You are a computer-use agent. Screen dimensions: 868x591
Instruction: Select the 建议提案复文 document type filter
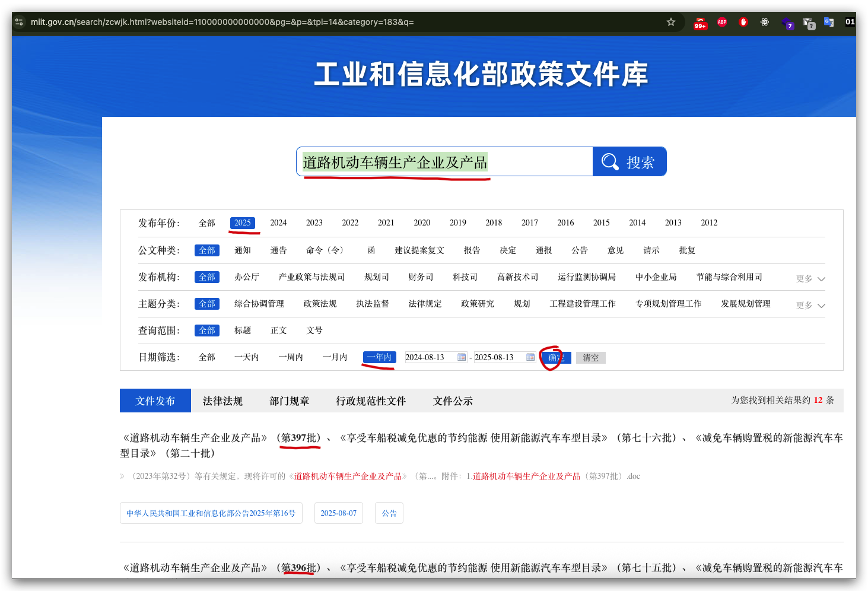click(420, 250)
